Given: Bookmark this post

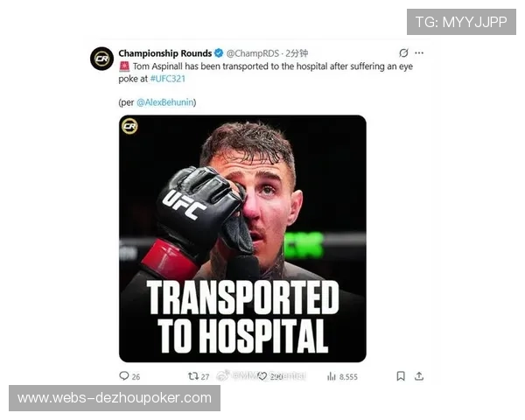Looking at the screenshot, I should [x=401, y=376].
